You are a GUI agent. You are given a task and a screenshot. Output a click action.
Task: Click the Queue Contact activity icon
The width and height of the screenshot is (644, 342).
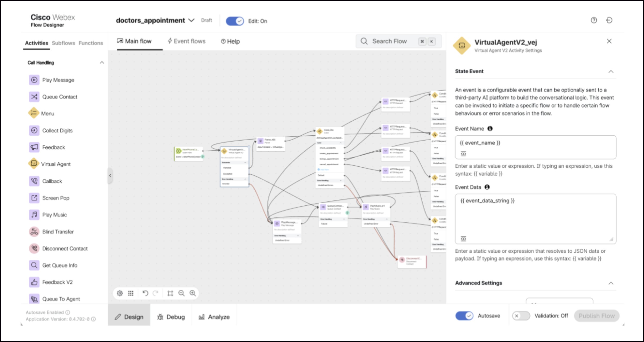coord(34,97)
